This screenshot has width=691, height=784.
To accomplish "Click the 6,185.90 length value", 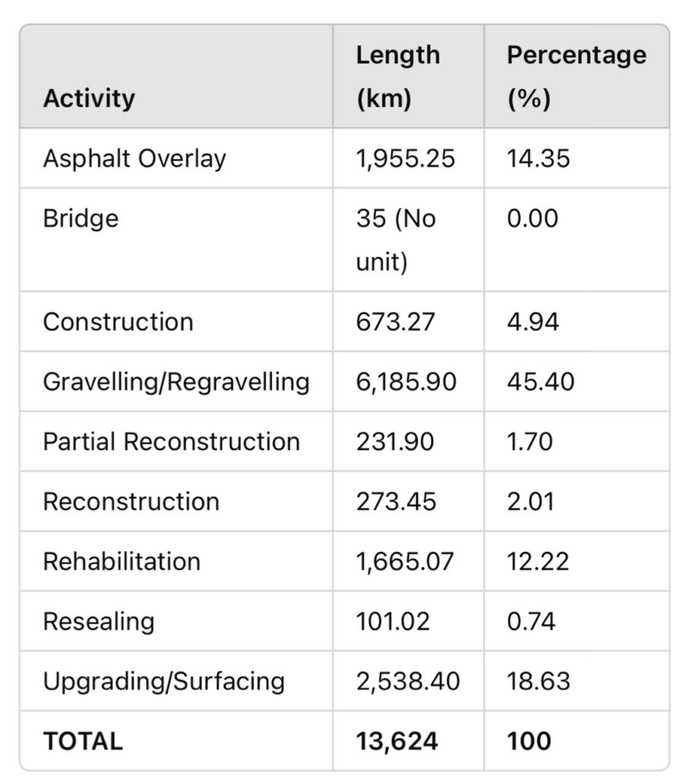I will coord(406,381).
